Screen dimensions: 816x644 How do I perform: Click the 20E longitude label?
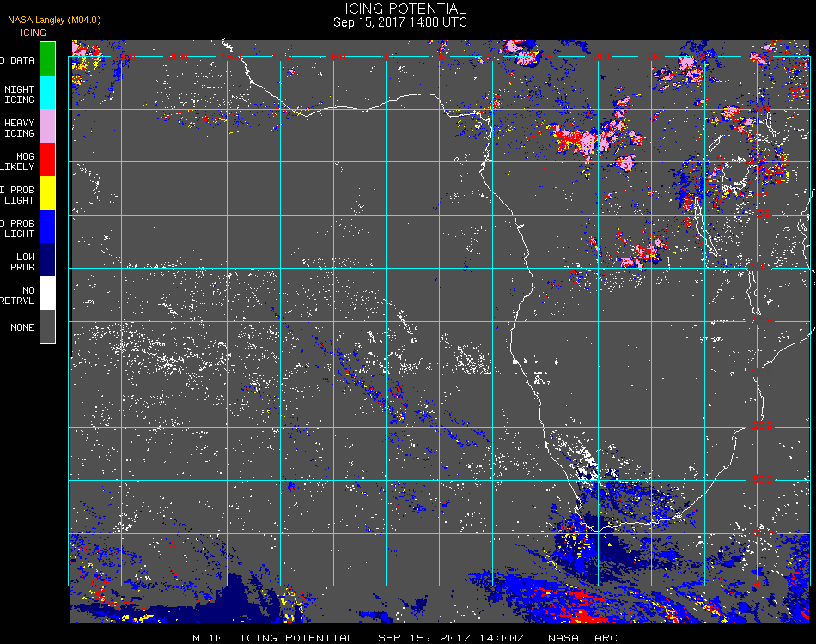(603, 57)
